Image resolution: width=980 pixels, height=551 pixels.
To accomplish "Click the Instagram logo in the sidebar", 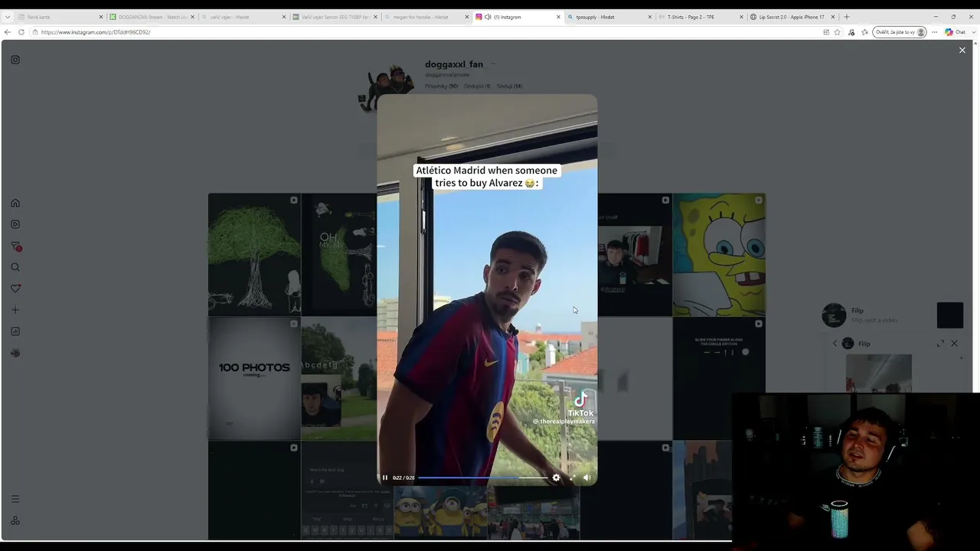I will [15, 60].
